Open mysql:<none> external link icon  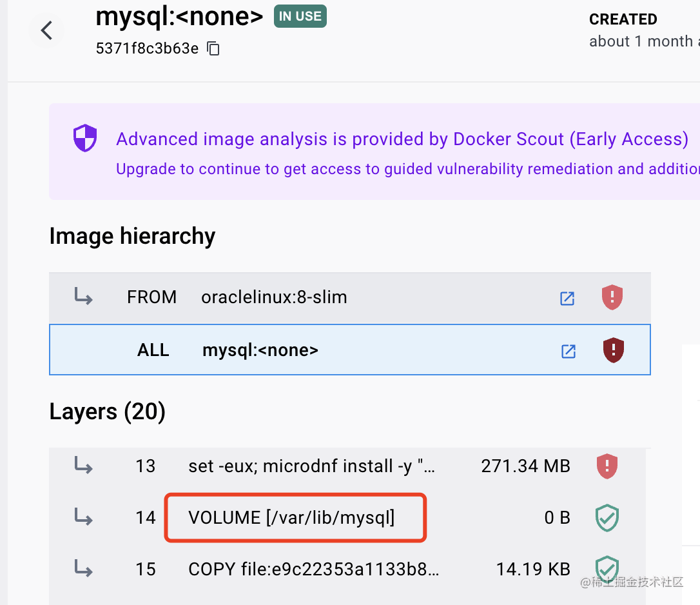tap(568, 351)
